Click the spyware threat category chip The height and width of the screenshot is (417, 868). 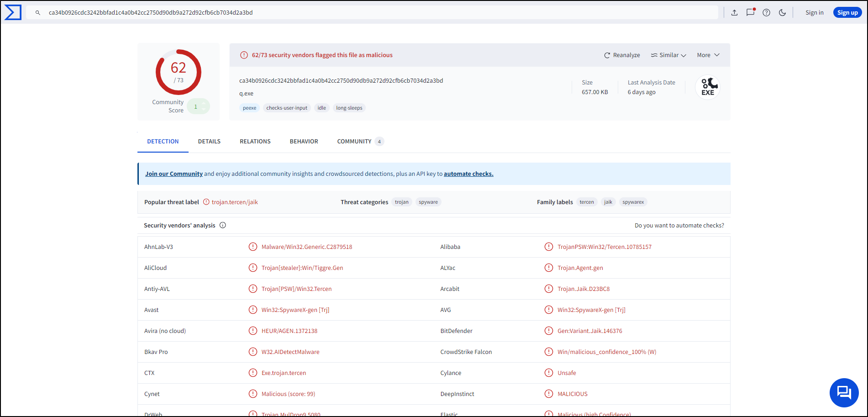(x=428, y=202)
